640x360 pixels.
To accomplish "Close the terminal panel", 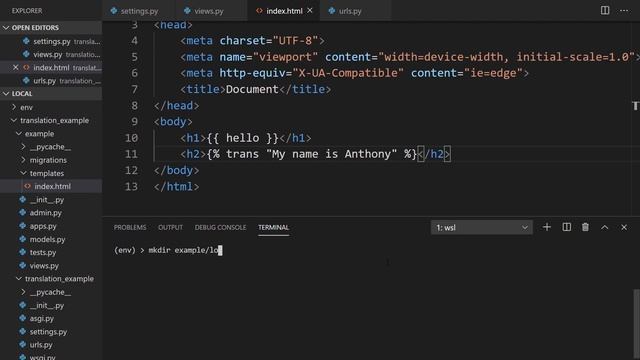I will point(624,227).
